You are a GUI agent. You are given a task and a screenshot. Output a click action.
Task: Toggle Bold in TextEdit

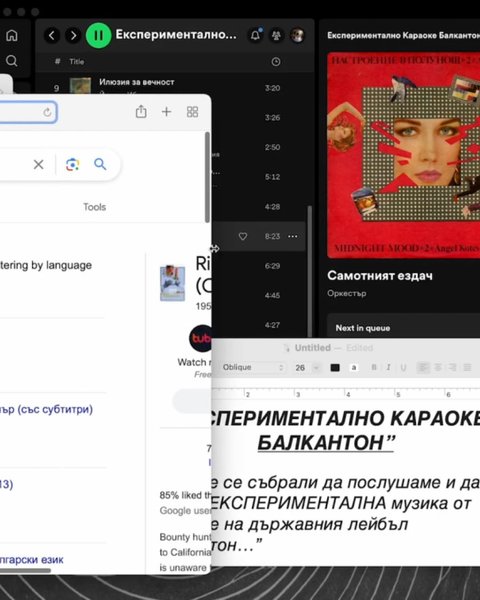pyautogui.click(x=374, y=367)
